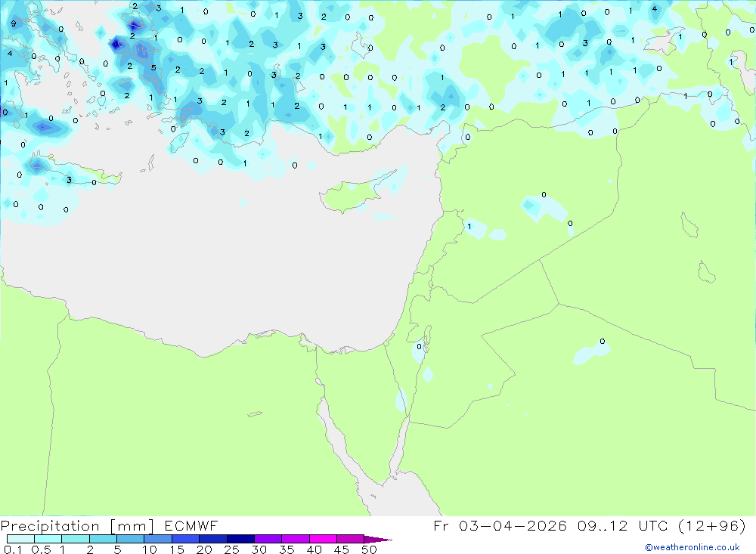Click the legend label '0.1'
The image size is (756, 554).
pyautogui.click(x=13, y=549)
